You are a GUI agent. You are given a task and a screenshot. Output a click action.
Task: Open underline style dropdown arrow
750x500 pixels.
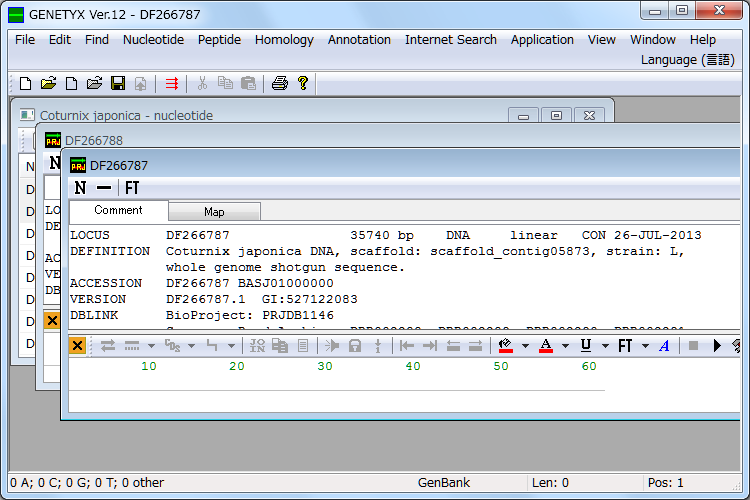point(605,346)
